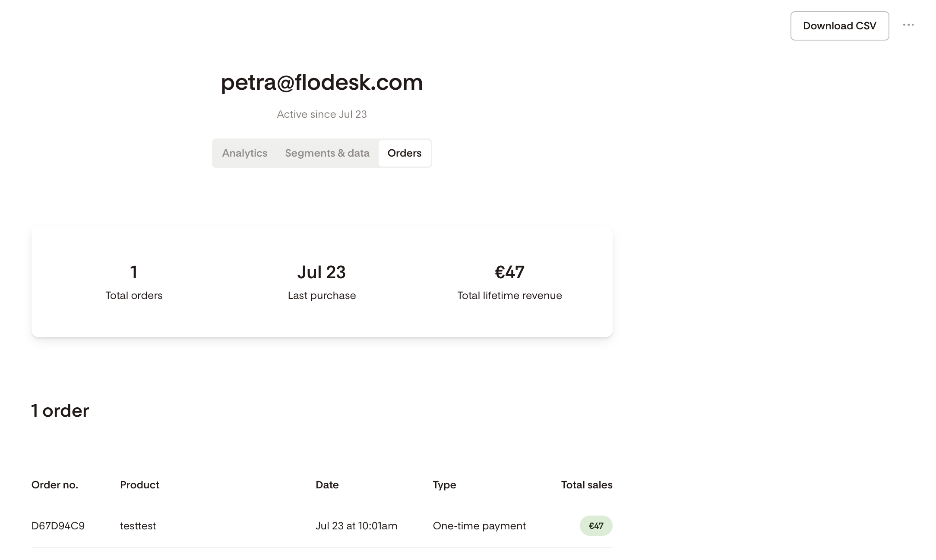Image resolution: width=936 pixels, height=560 pixels.
Task: Sort by the Product column header
Action: click(139, 485)
